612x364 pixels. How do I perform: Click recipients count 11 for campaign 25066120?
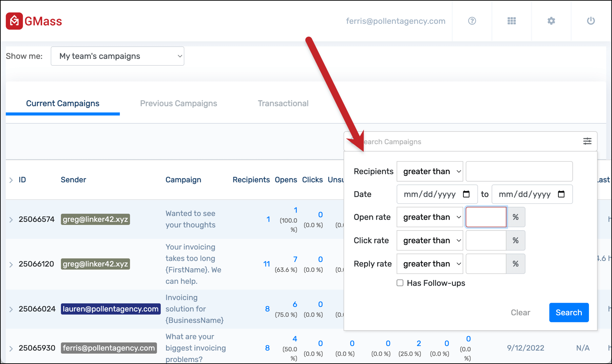pos(267,264)
